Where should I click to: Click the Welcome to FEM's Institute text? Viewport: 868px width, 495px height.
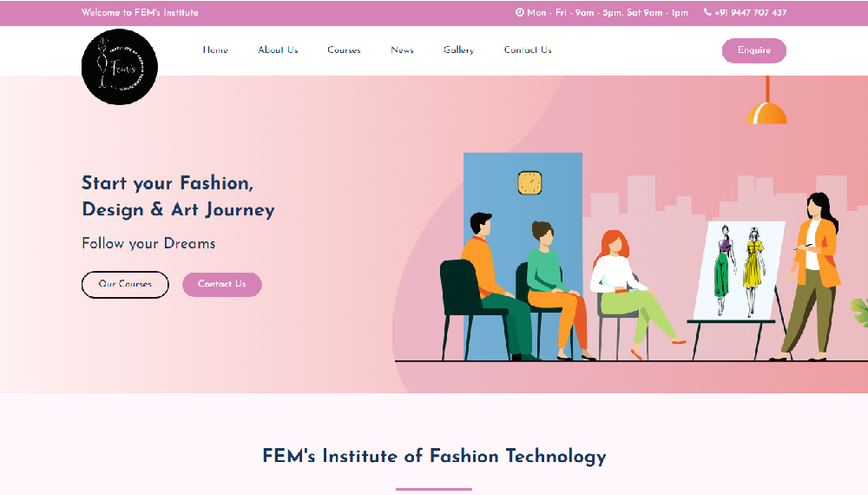tap(140, 12)
